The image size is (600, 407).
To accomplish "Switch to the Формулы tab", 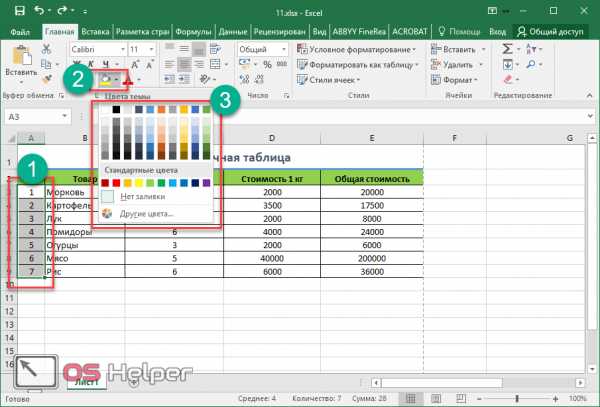I will tap(193, 32).
